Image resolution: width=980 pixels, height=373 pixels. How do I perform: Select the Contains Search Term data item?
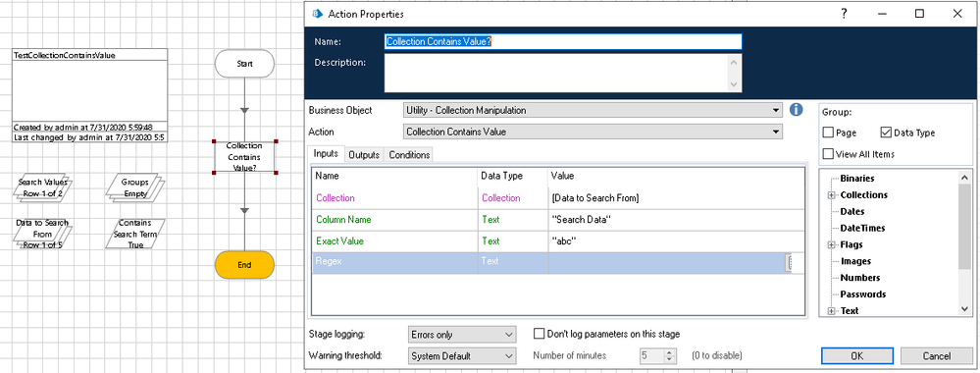135,234
